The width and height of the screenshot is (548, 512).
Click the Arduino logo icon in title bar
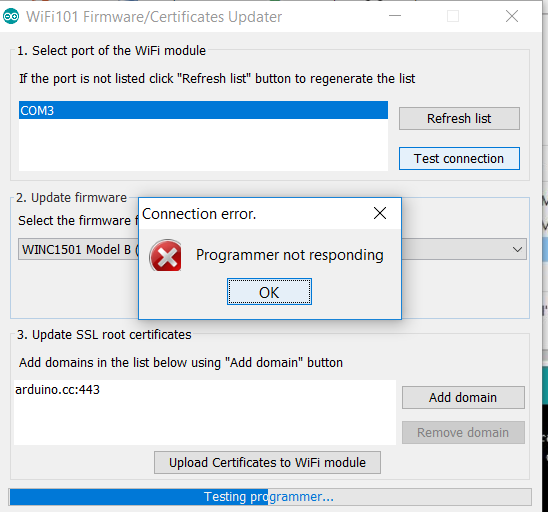point(11,16)
